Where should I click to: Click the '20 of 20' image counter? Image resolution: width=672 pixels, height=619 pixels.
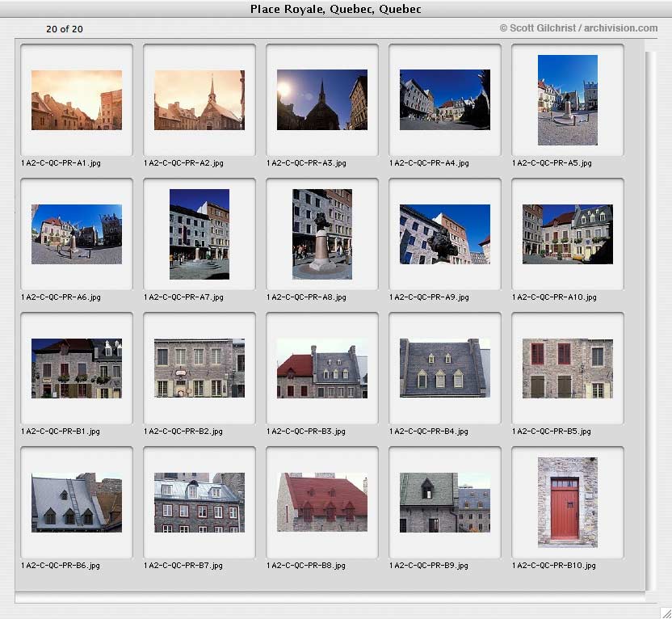tap(65, 29)
